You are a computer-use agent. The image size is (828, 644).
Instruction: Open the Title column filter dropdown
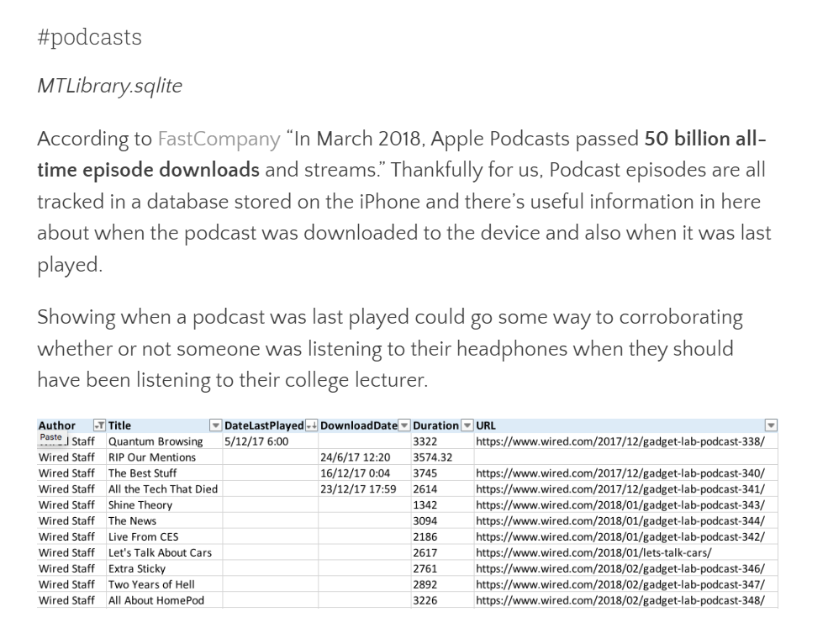pos(216,425)
